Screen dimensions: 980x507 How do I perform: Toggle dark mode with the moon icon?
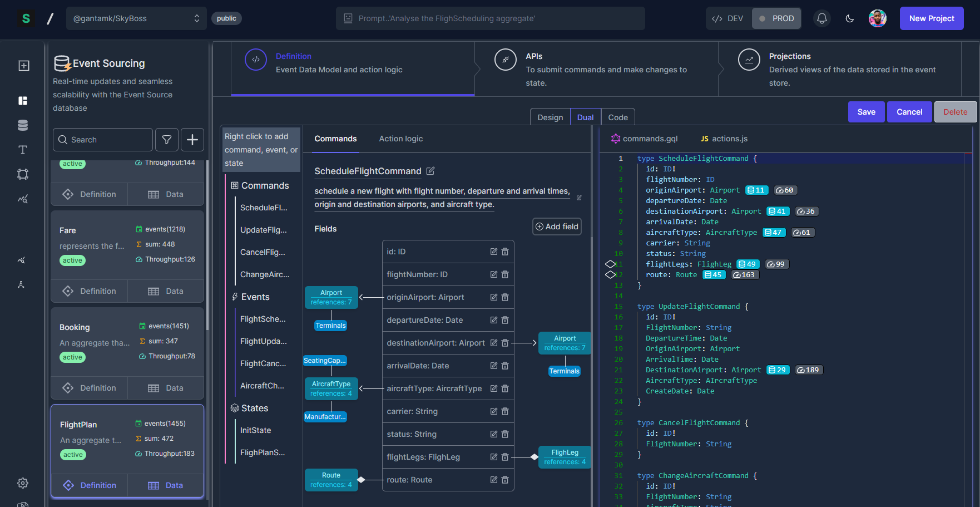(x=849, y=18)
